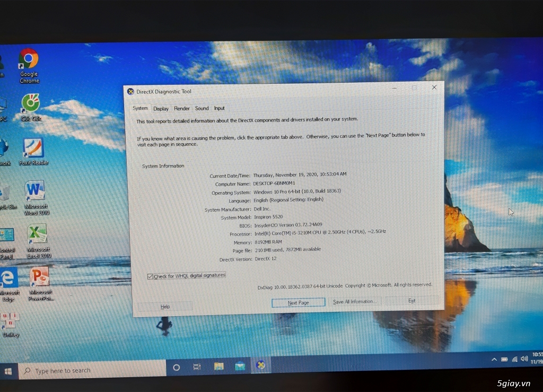This screenshot has height=392, width=543.
Task: Click the DirectX title bar icon
Action: 130,91
